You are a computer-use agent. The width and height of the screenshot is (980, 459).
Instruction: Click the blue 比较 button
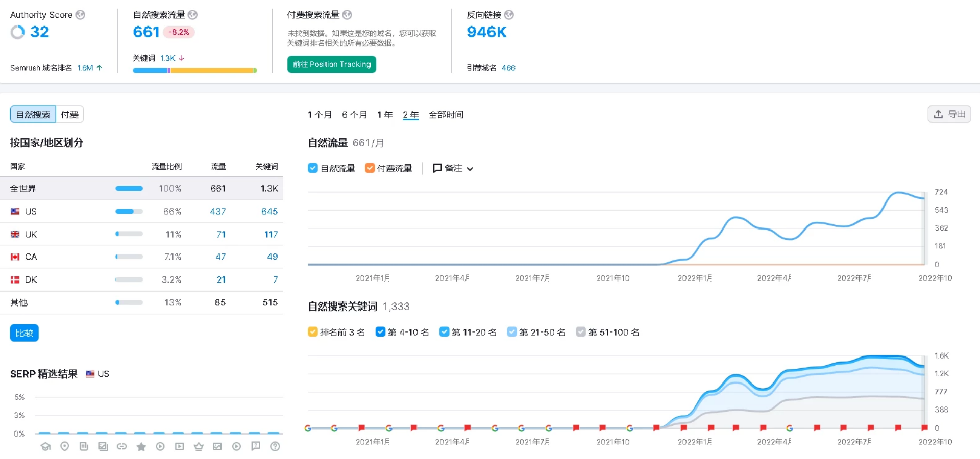24,333
